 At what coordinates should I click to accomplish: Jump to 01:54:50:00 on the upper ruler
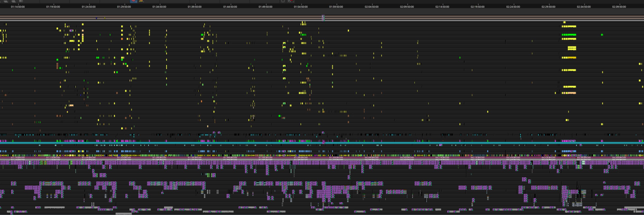pyautogui.click(x=301, y=7)
